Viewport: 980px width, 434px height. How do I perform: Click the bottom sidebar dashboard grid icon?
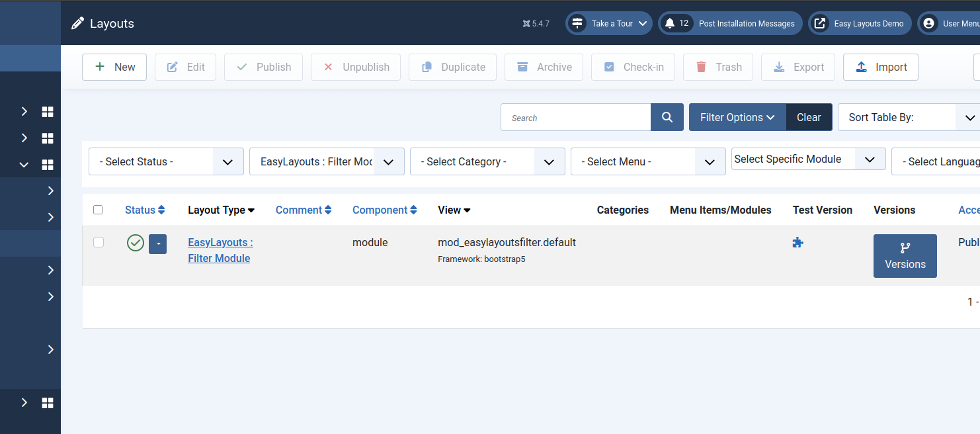(48, 403)
